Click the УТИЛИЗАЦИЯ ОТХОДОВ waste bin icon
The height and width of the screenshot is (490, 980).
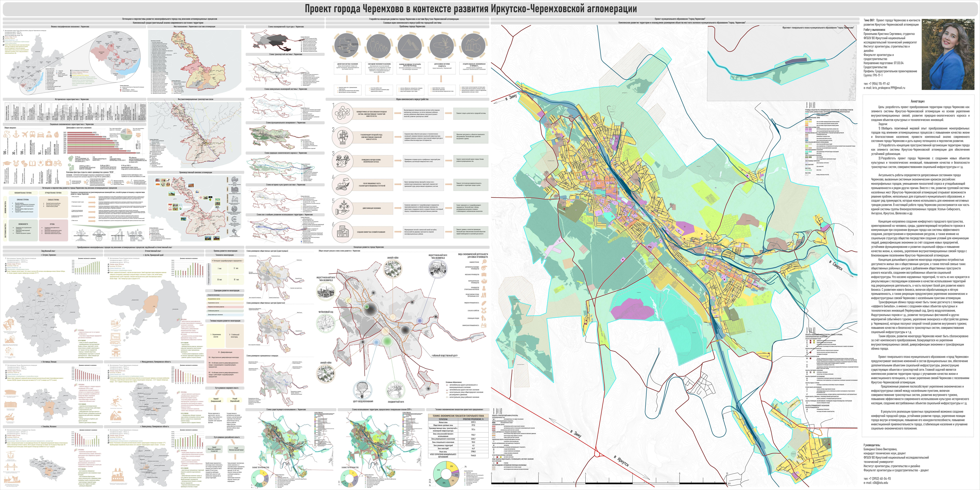[483, 318]
